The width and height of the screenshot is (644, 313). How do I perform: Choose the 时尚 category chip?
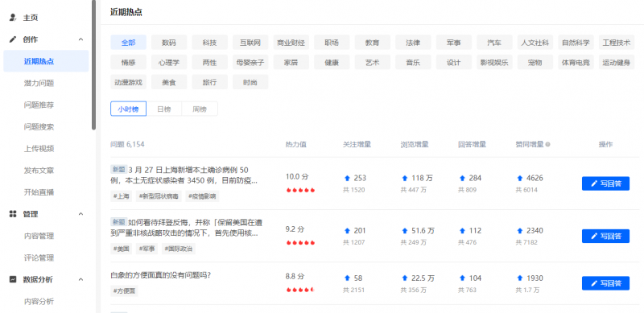click(x=250, y=82)
